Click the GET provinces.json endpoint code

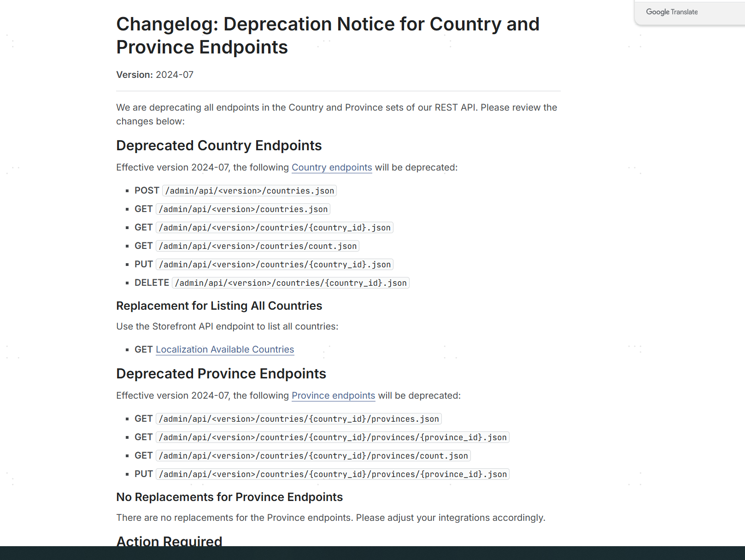299,419
